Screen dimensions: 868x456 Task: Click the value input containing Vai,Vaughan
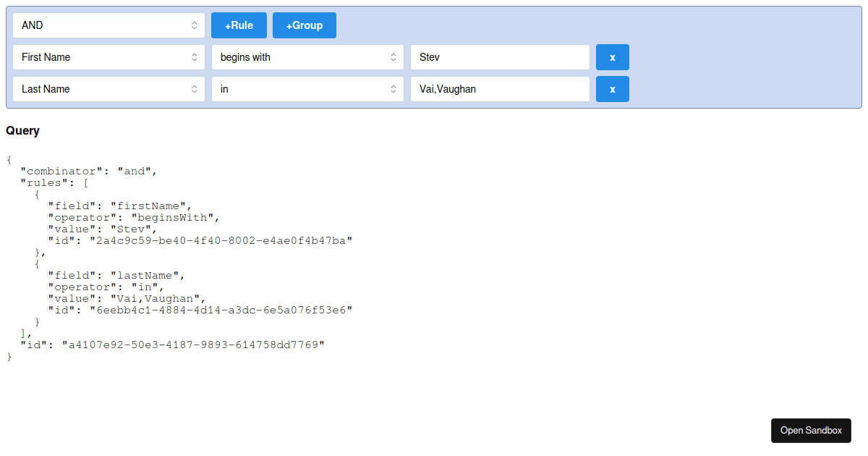point(499,88)
